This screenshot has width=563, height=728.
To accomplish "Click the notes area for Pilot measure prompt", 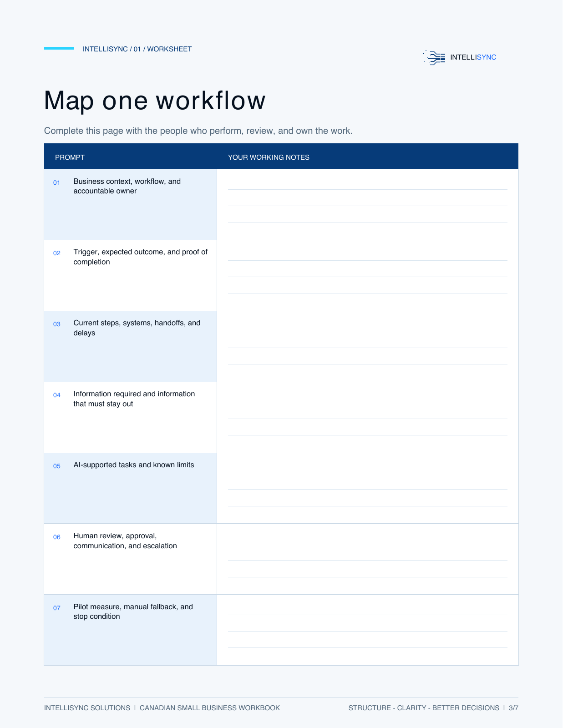I will pyautogui.click(x=367, y=630).
